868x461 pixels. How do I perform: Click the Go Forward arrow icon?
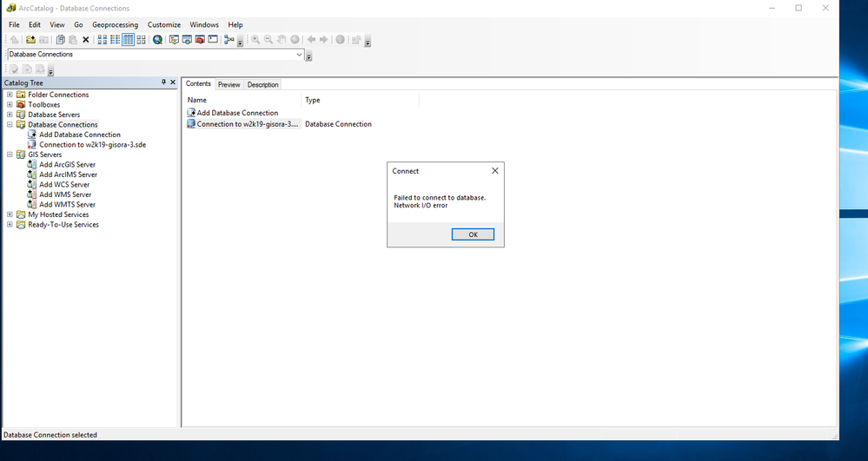[x=324, y=39]
